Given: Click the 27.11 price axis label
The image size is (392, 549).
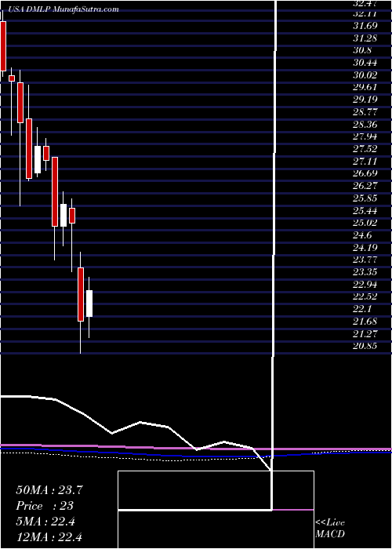Looking at the screenshot, I should [x=365, y=162].
